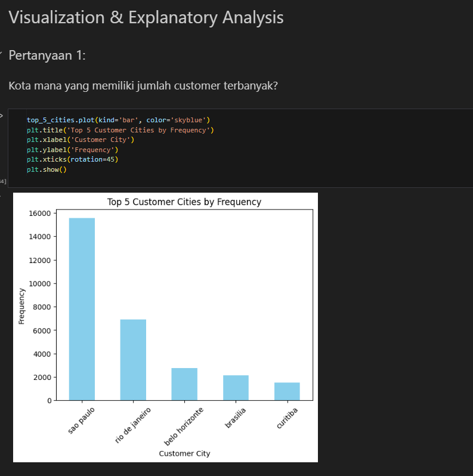The image size is (473, 476).
Task: Click the plt.xlabel code line
Action: 81,140
